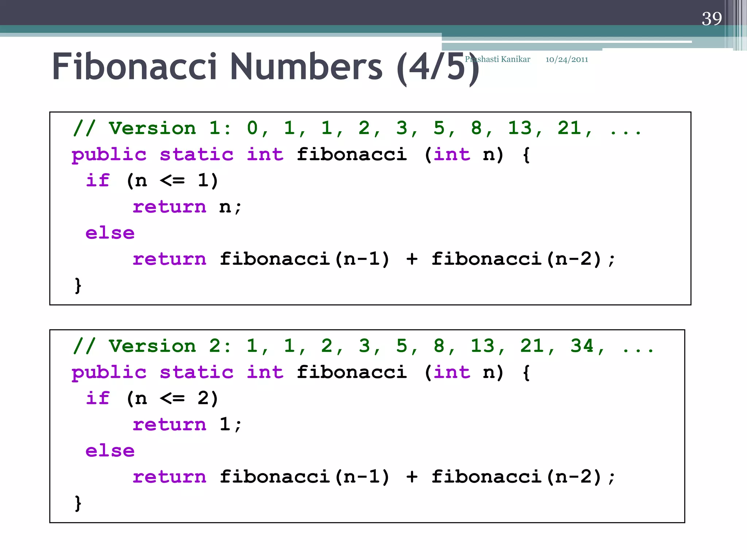This screenshot has width=747, height=560.
Task: Click the '// Version 2:' comment line
Action: [363, 346]
